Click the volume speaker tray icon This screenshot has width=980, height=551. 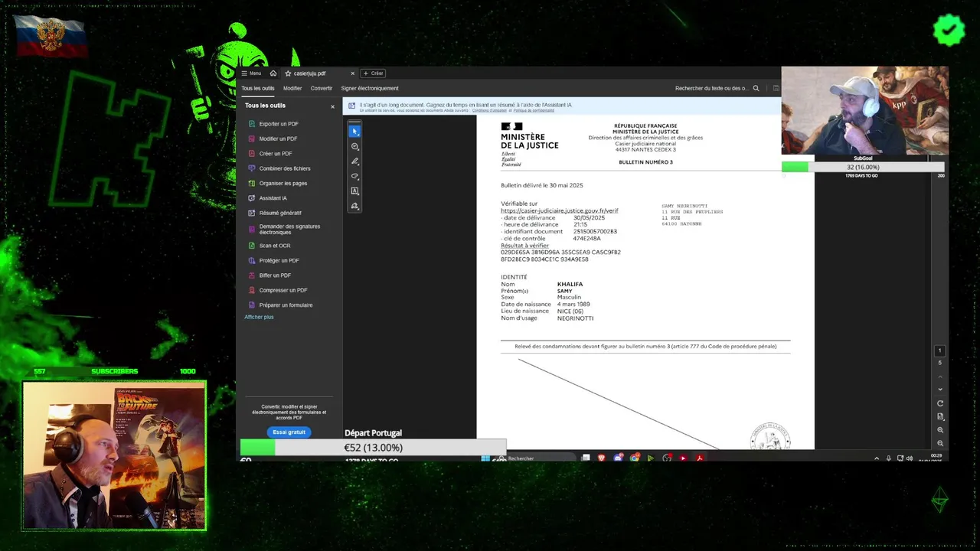pos(909,458)
